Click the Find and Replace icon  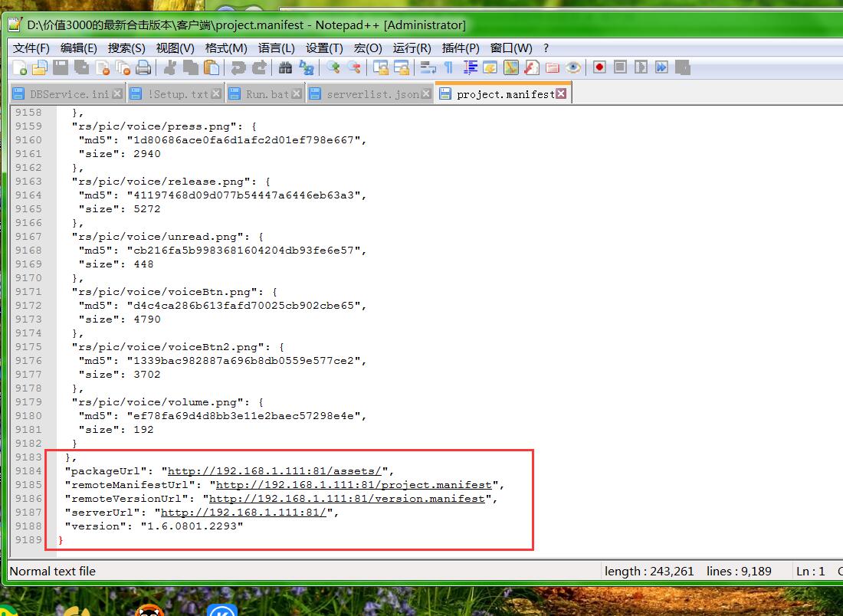(307, 67)
